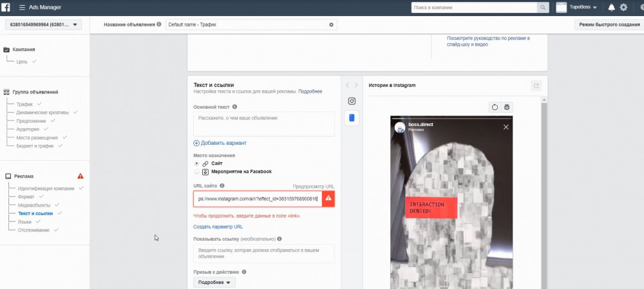Click the 'Режим быстрого создания' button
The image size is (644, 289).
[x=607, y=24]
